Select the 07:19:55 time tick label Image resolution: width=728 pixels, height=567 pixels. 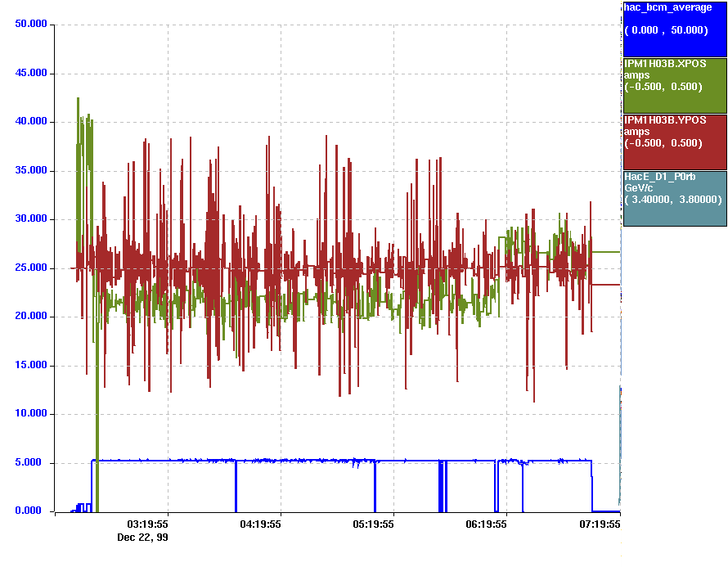tap(600, 524)
